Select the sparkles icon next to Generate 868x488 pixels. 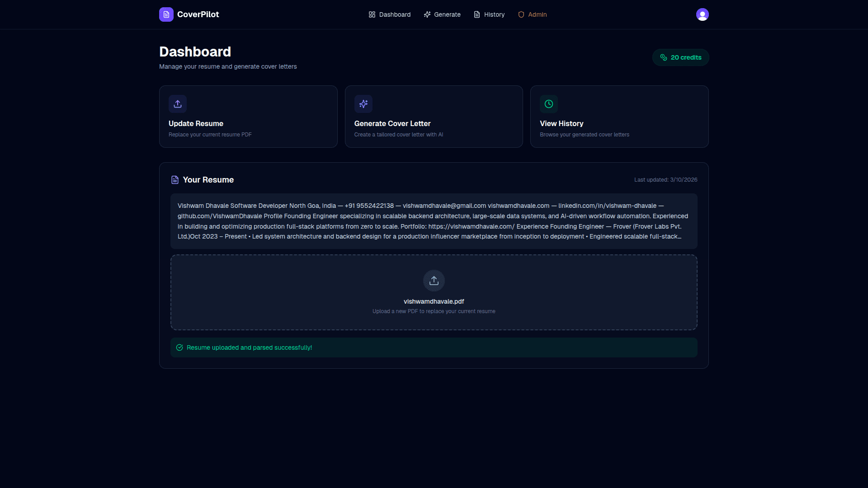click(427, 14)
